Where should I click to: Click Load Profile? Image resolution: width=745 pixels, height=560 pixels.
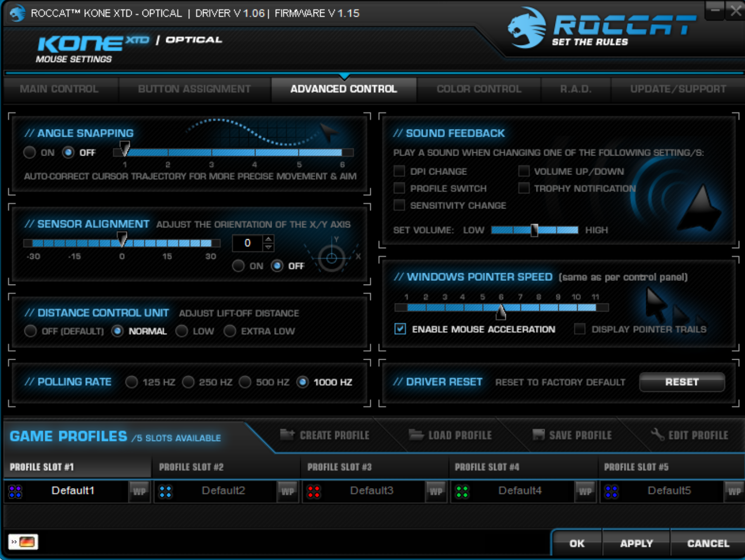pos(450,435)
